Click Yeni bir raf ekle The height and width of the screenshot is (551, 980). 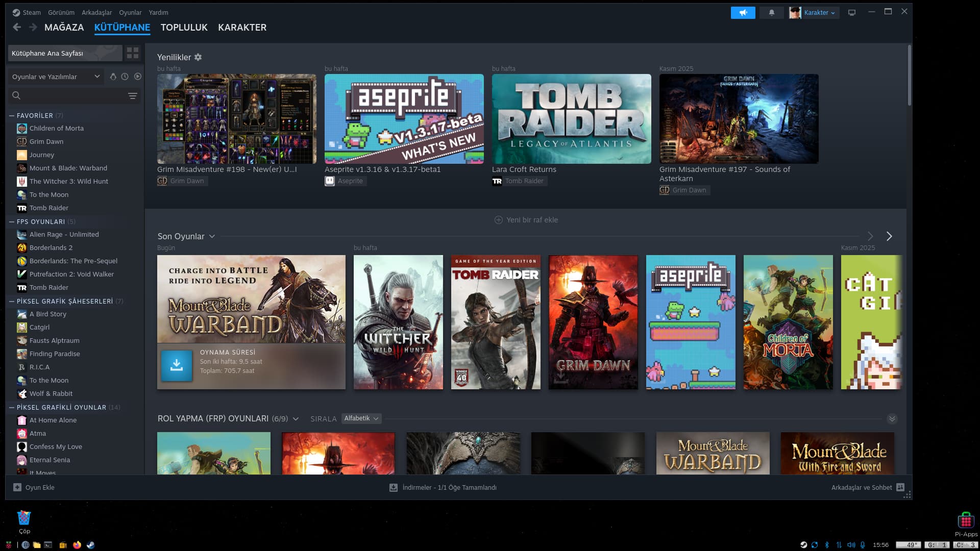point(526,220)
